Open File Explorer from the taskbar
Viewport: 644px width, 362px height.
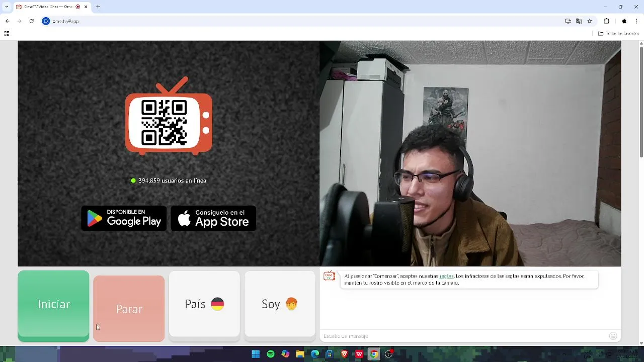300,354
